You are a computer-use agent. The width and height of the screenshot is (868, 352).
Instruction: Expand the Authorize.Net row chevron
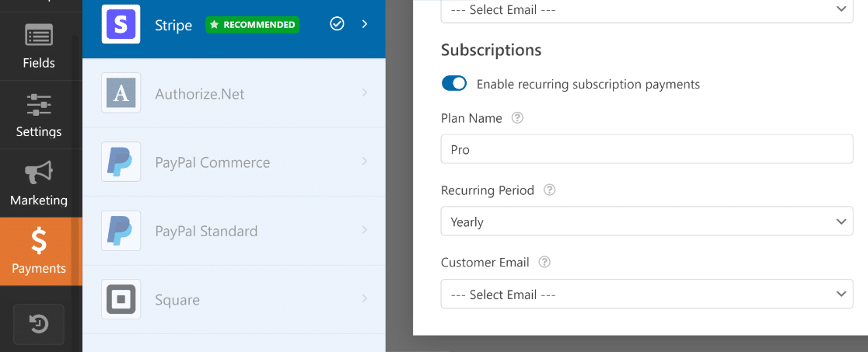click(364, 93)
